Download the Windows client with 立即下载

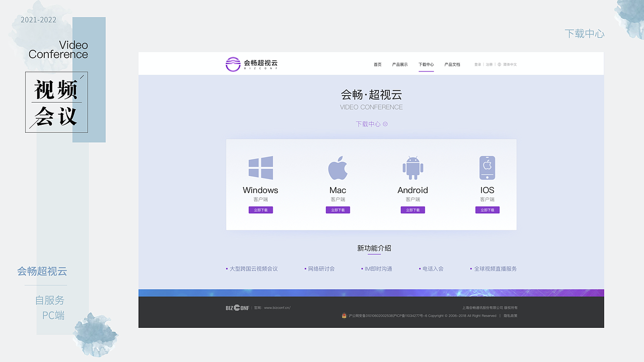[261, 210]
